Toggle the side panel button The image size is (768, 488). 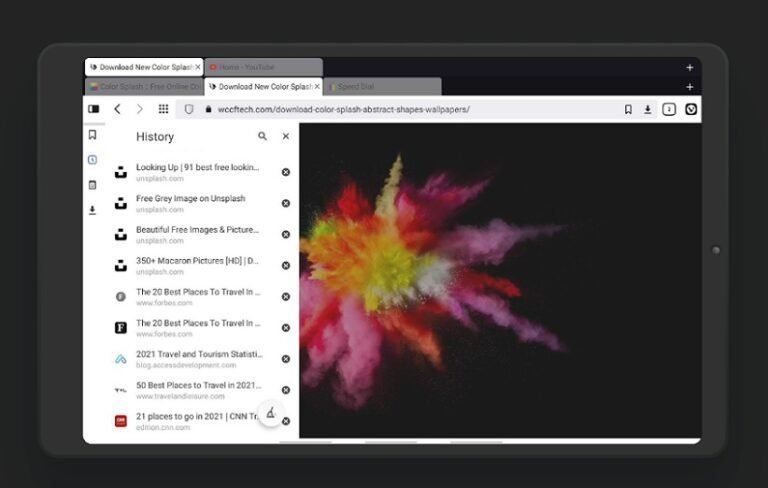94,109
